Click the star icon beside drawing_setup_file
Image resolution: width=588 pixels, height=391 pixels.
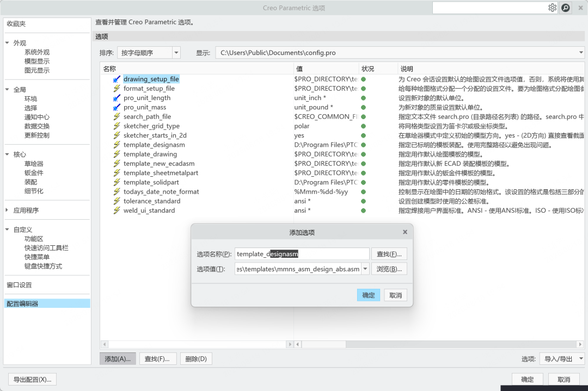117,79
